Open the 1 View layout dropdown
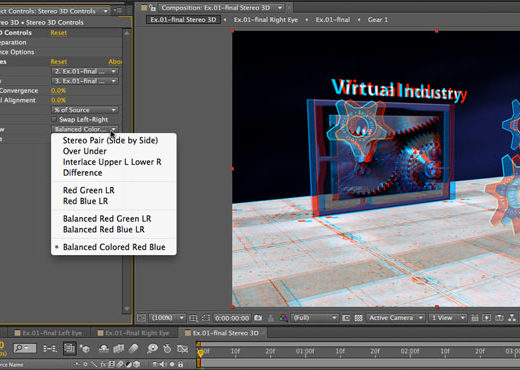The height and width of the screenshot is (370, 520). (448, 318)
